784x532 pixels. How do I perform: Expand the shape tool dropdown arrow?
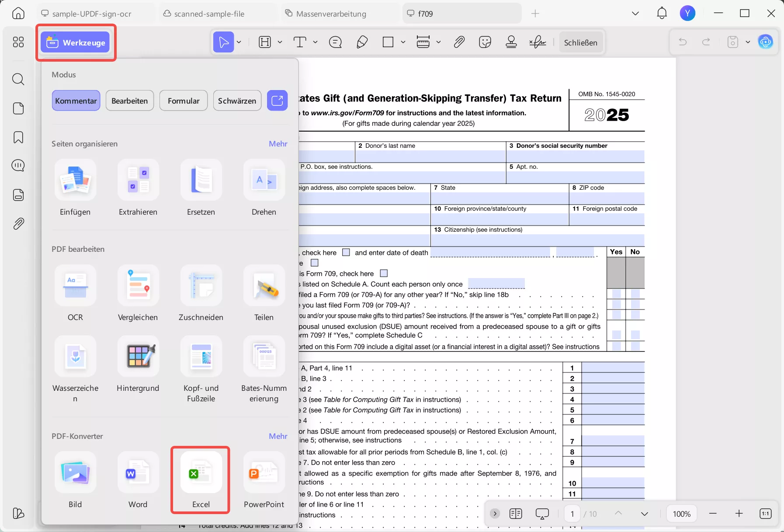[x=403, y=42]
